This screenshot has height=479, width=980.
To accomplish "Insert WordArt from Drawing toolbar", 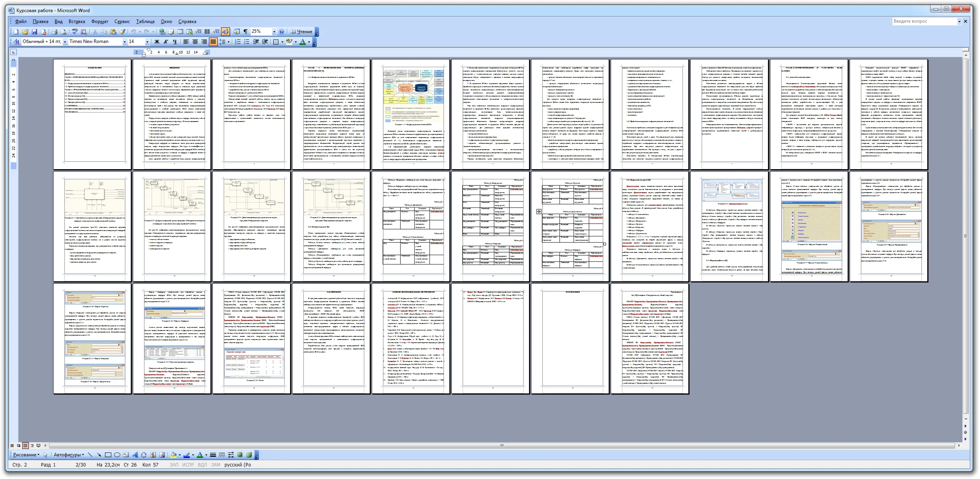I will click(135, 455).
